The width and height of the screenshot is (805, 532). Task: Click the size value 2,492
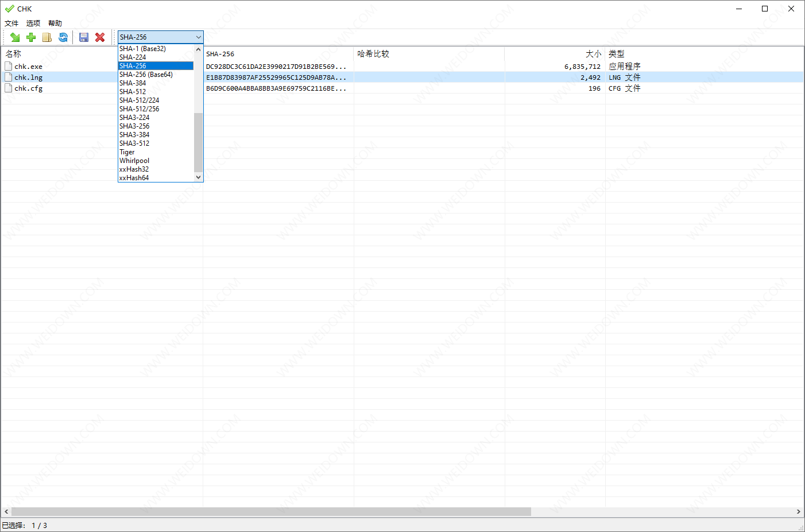pos(590,77)
